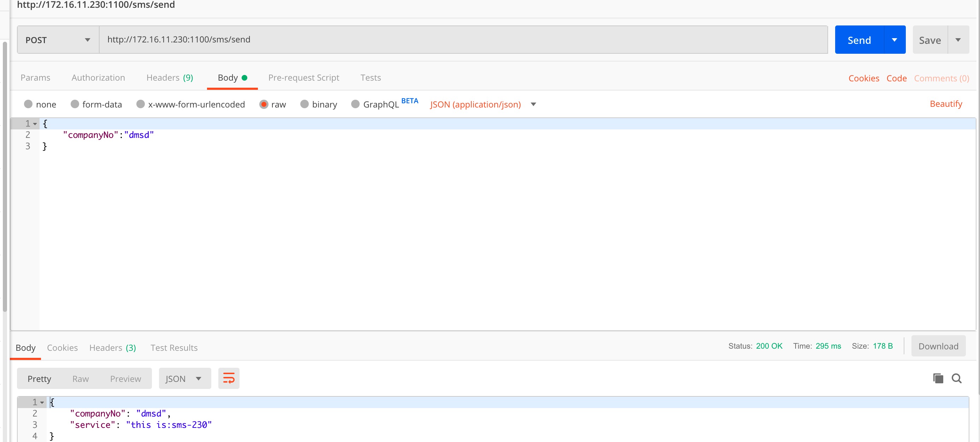980x442 pixels.
Task: Switch to Tests tab
Action: (x=371, y=78)
